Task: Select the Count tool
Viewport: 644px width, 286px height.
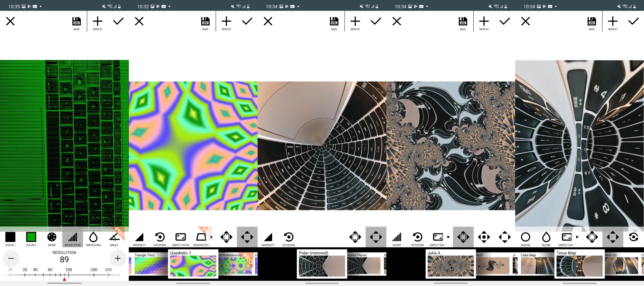Action: [397, 239]
